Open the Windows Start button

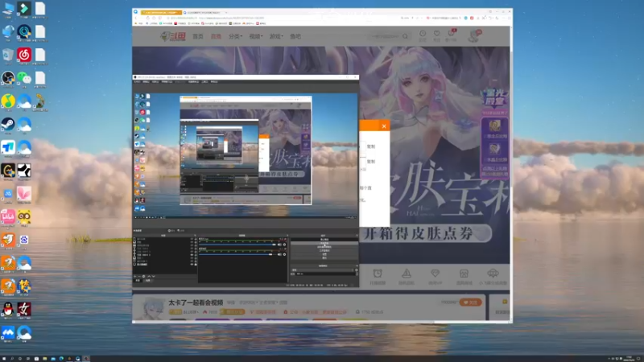click(4, 359)
